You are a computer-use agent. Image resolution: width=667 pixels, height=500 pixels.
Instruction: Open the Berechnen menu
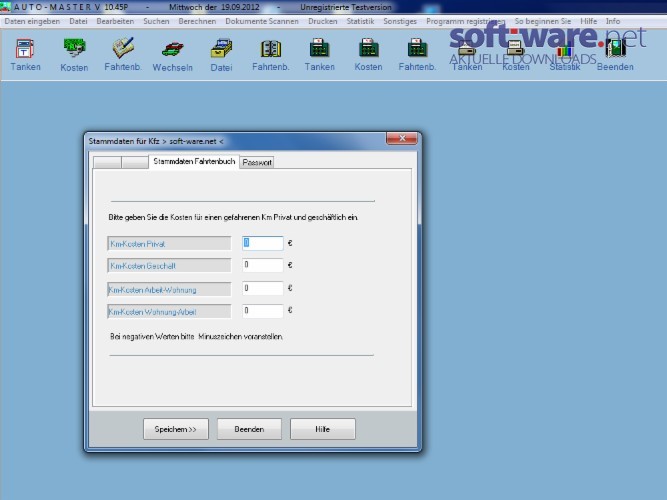(x=197, y=21)
